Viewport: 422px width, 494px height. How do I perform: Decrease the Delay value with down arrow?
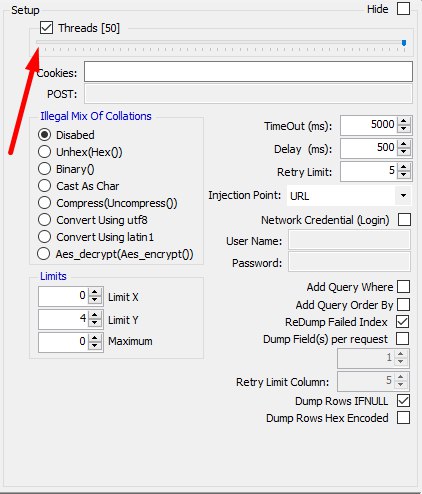point(404,151)
